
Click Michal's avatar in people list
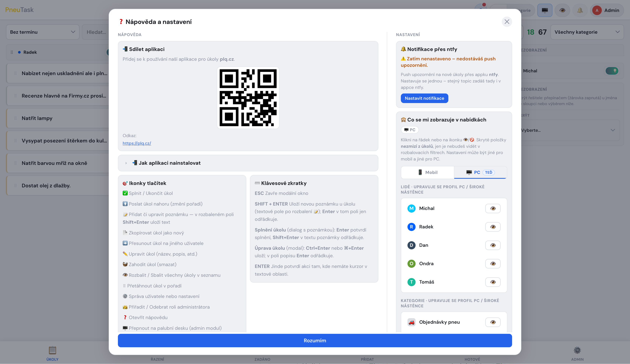411,208
